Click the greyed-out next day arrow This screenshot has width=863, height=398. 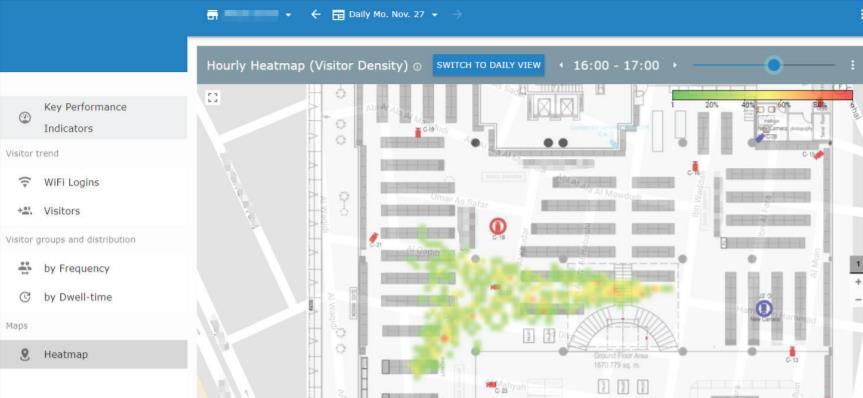tap(457, 14)
